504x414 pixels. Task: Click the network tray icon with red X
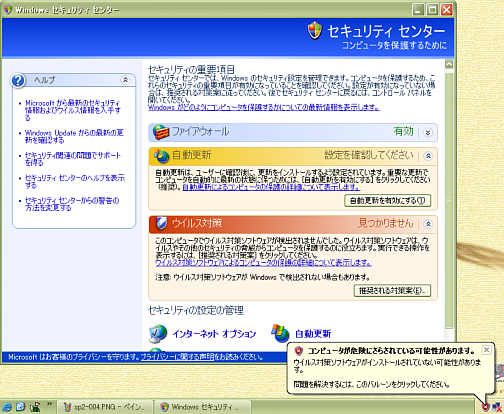point(497,407)
